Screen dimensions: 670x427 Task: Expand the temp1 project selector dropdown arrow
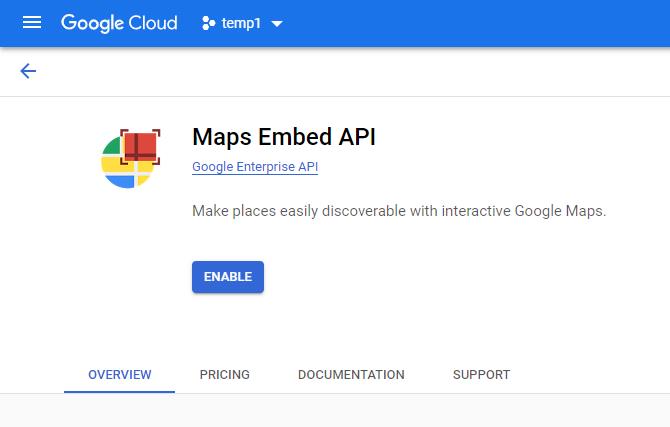click(277, 24)
